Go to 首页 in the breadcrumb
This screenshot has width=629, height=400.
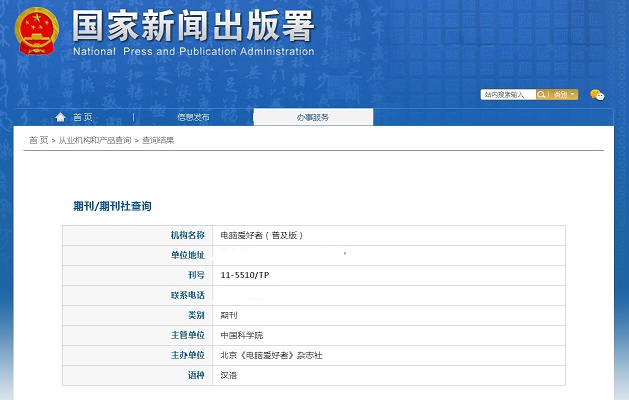tap(38, 140)
